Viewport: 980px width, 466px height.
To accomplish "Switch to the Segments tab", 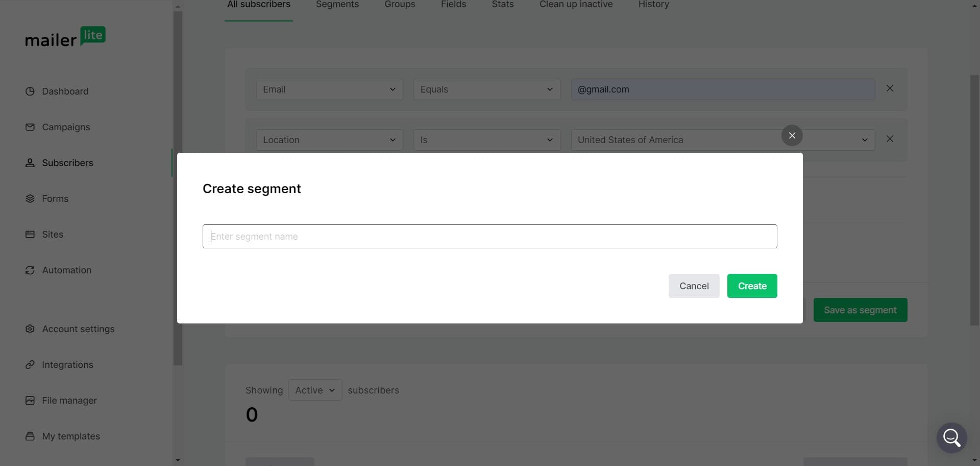I will (337, 4).
